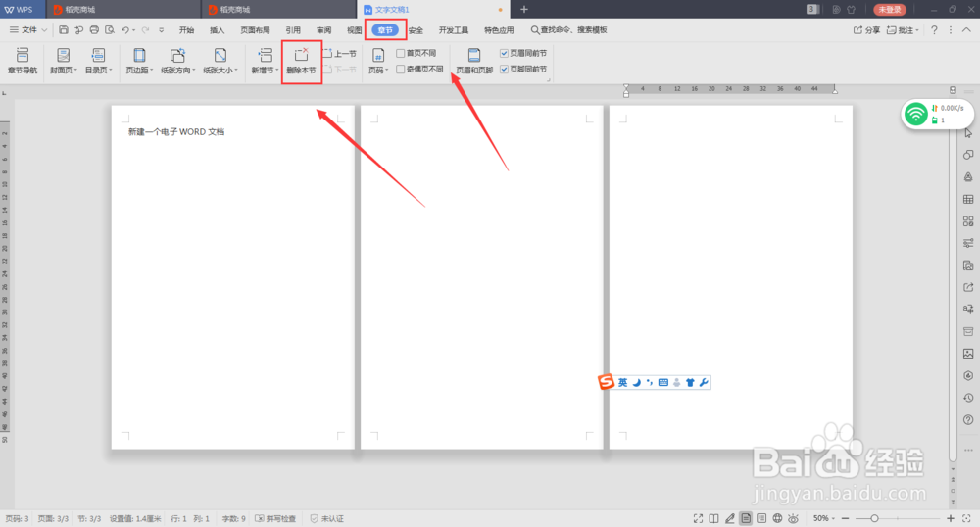Switch to the 审阅 tab
Viewport: 980px width, 527px height.
point(323,30)
